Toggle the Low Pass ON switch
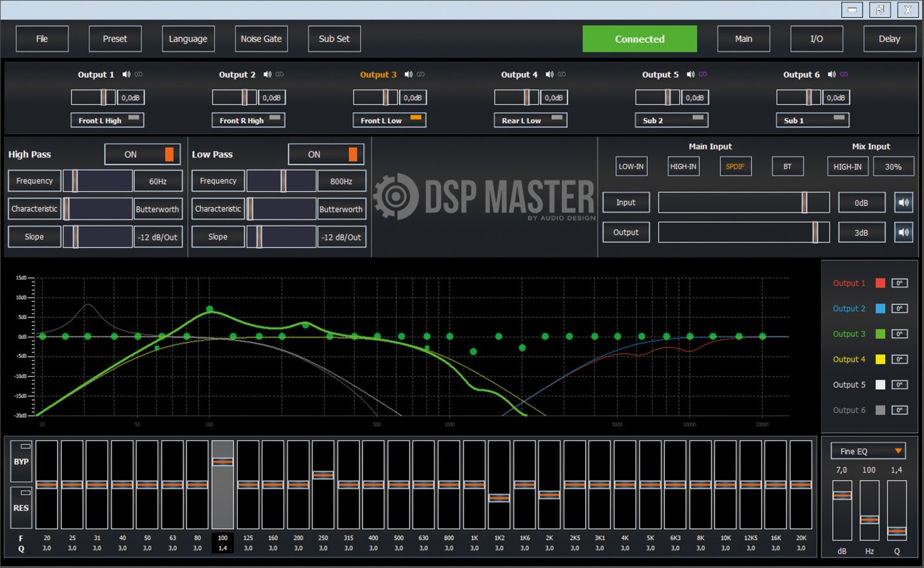 (x=326, y=155)
